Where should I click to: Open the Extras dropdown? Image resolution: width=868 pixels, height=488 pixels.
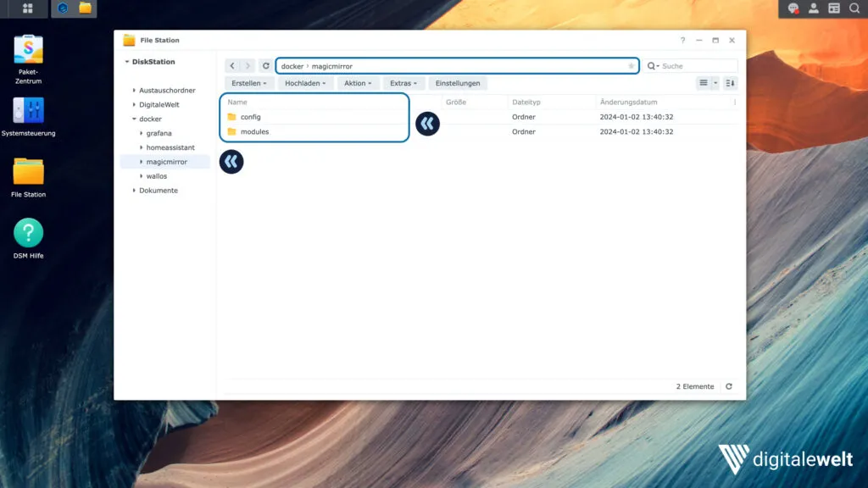coord(403,83)
